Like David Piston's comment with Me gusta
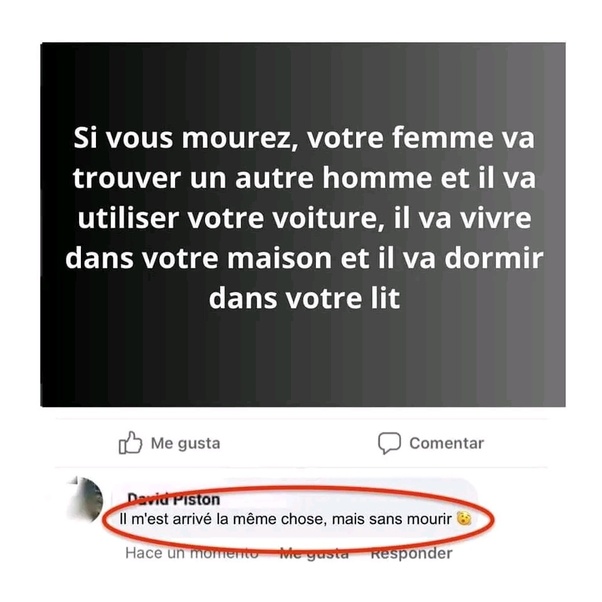The image size is (602, 602). point(314,554)
